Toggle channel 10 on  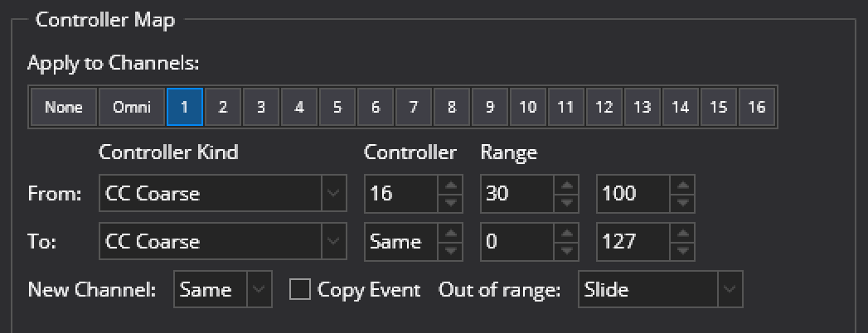[x=528, y=107]
